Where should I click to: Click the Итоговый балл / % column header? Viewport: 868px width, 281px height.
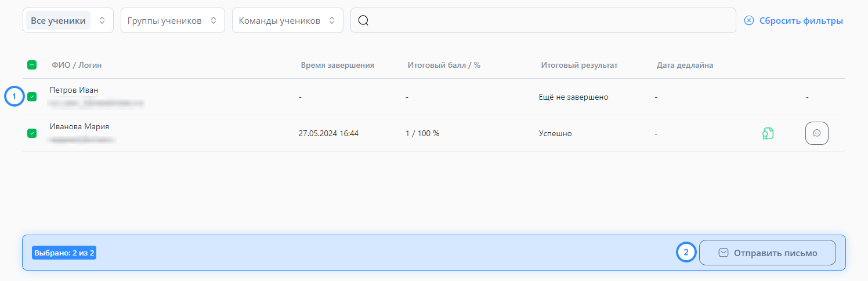pyautogui.click(x=444, y=65)
